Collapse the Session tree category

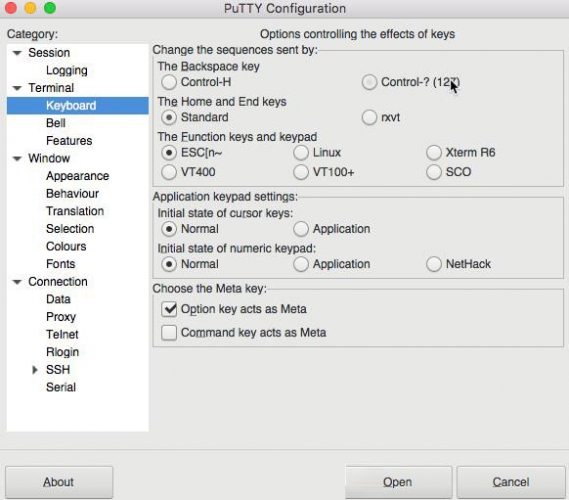tap(17, 53)
